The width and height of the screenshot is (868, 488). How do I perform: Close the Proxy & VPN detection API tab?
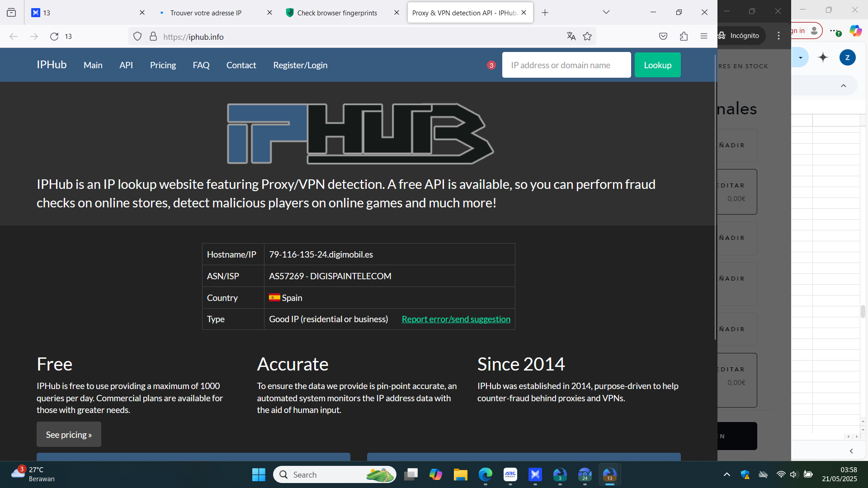coord(524,13)
